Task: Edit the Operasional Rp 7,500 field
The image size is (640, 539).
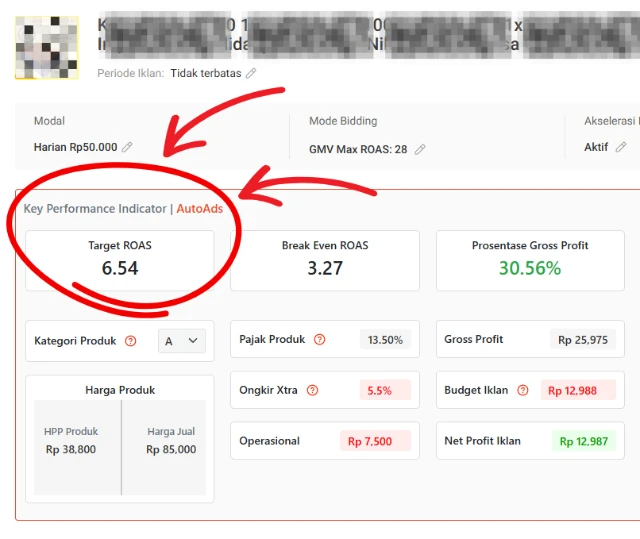Action: pos(369,441)
